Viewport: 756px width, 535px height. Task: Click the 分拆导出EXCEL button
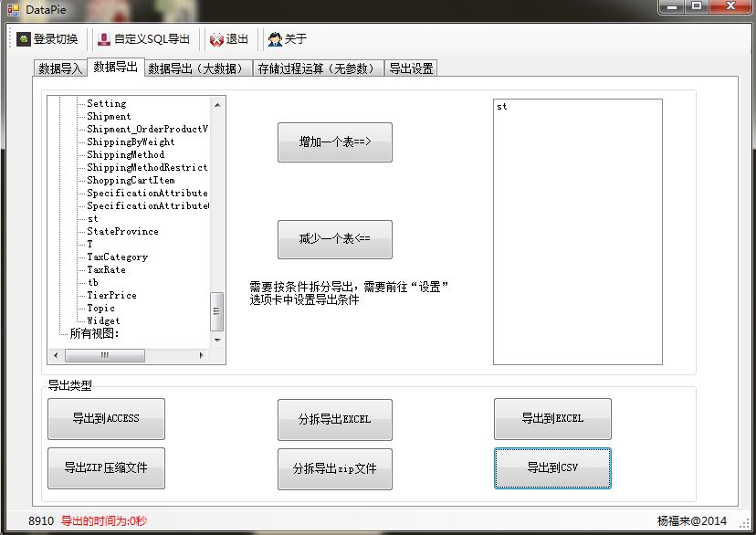click(334, 420)
